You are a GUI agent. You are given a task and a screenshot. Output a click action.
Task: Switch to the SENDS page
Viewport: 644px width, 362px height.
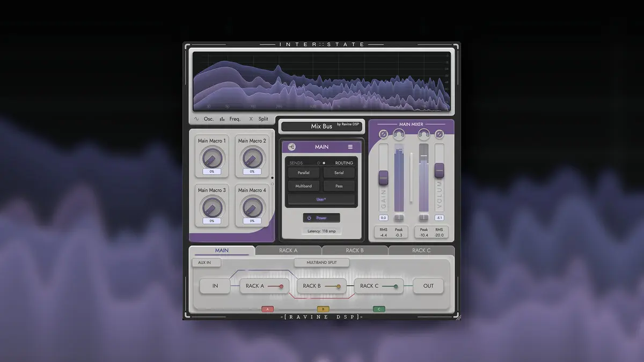(296, 163)
